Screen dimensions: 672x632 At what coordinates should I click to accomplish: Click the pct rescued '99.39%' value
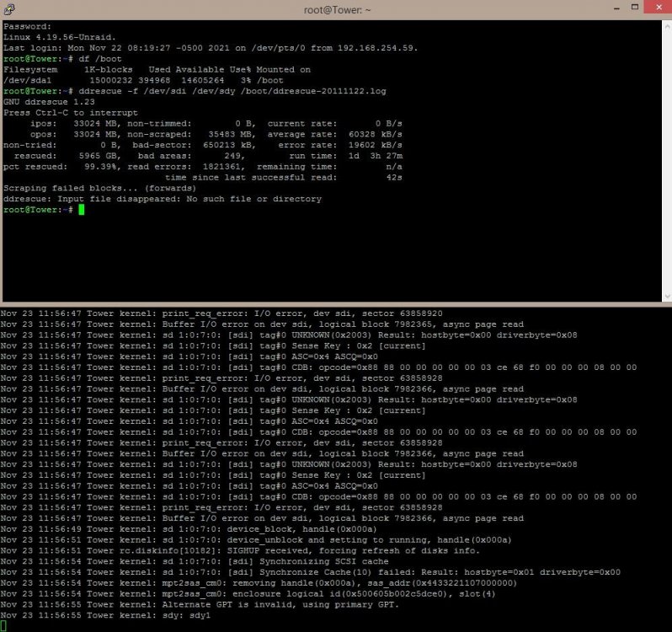[100, 167]
